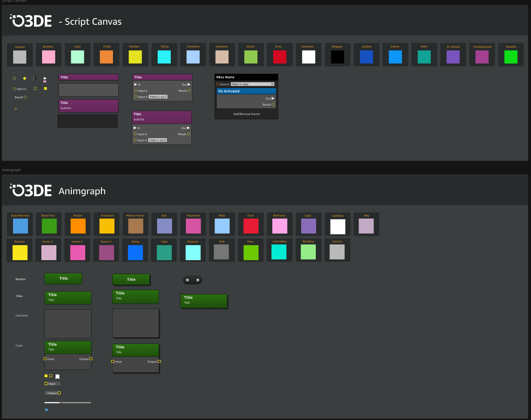Click the hollow yellow square slot in Script Canvas legend
531x420 pixels.
point(35,89)
